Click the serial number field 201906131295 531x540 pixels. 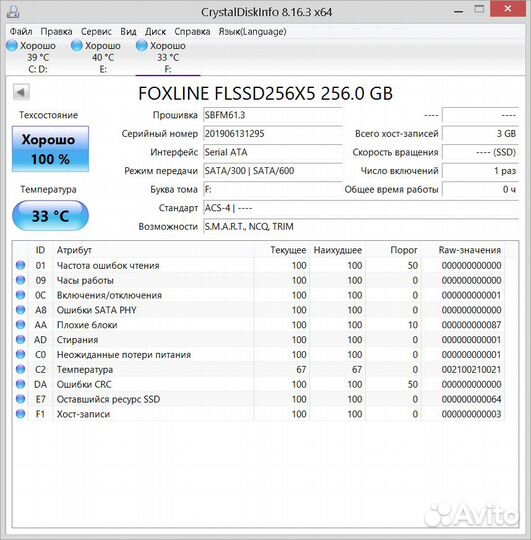[272, 134]
